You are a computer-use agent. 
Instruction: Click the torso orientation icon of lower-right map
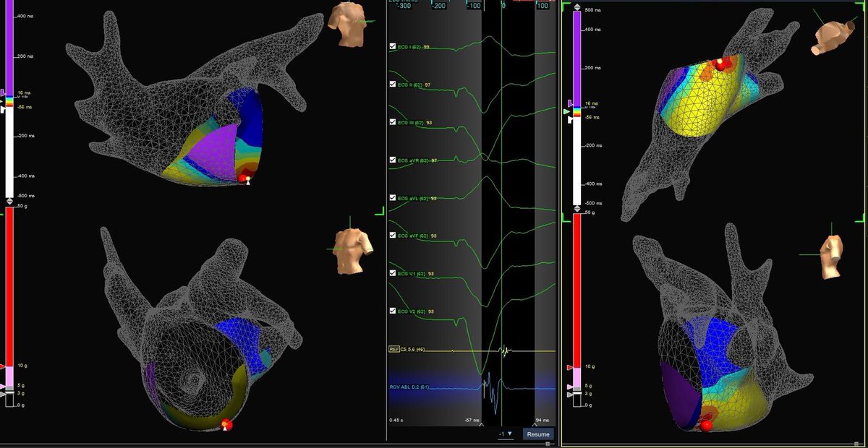coord(833,255)
